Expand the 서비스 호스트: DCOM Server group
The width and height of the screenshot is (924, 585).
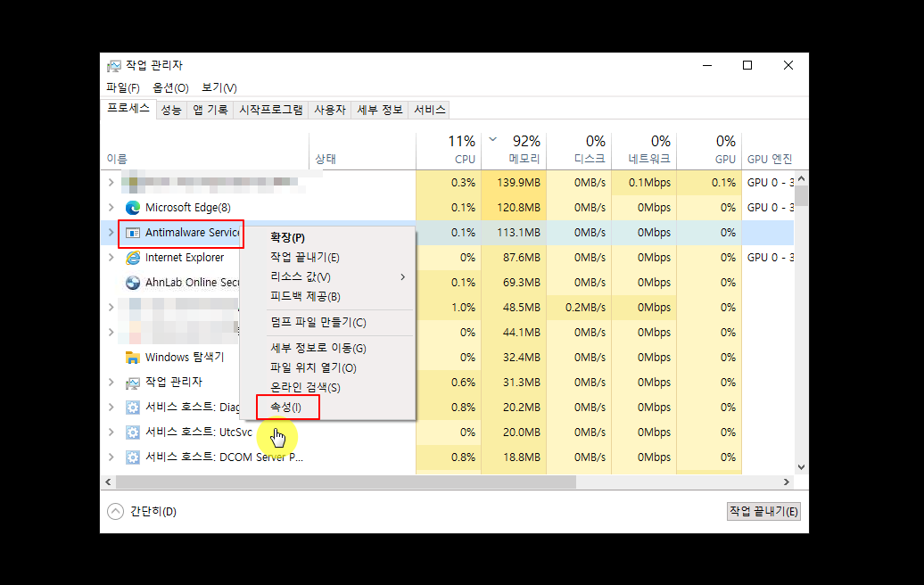(111, 457)
